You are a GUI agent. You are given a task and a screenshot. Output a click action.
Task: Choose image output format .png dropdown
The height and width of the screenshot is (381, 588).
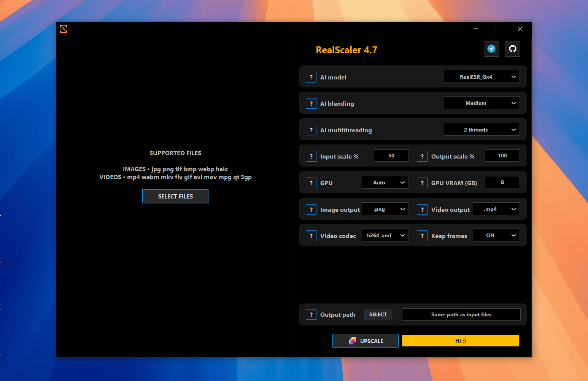[385, 209]
